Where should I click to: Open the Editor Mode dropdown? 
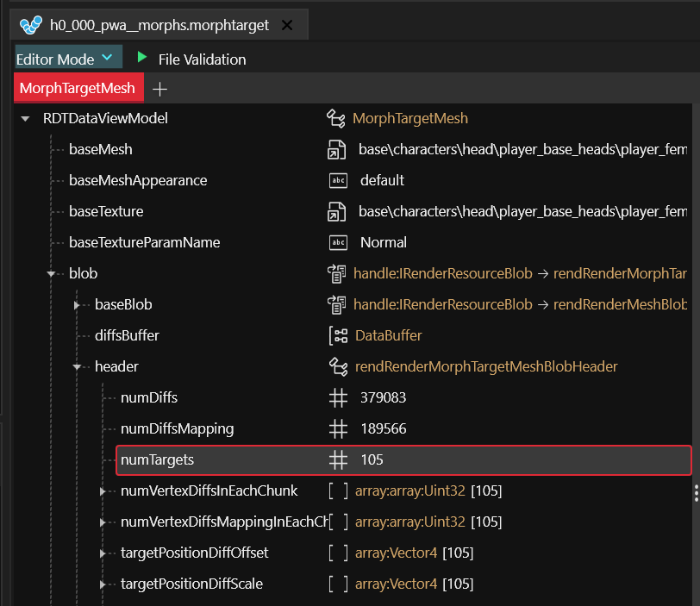(66, 59)
